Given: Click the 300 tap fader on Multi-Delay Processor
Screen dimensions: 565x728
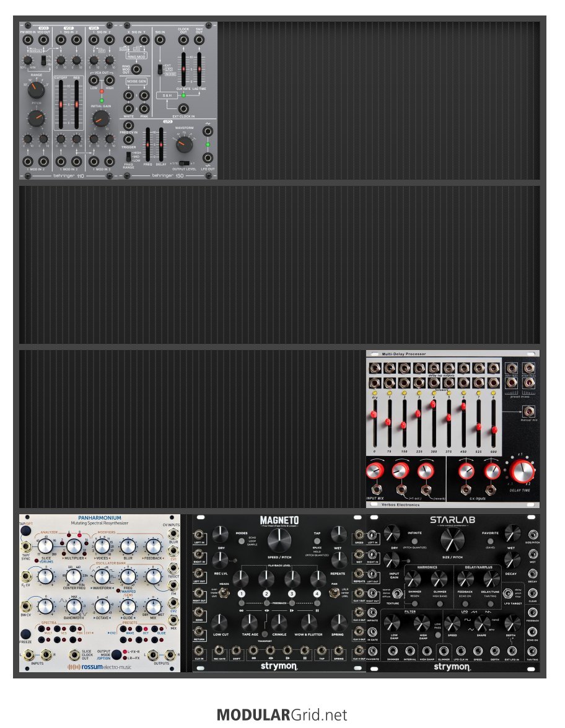Looking at the screenshot, I should click(x=434, y=423).
